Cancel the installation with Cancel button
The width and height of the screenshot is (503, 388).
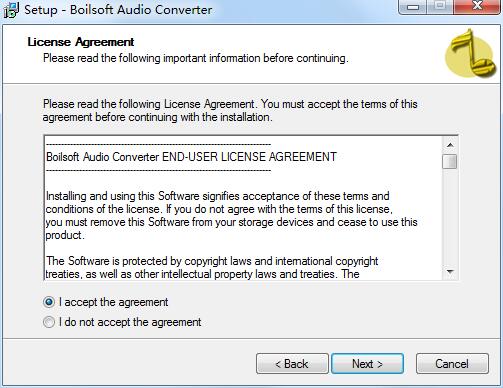tap(452, 364)
